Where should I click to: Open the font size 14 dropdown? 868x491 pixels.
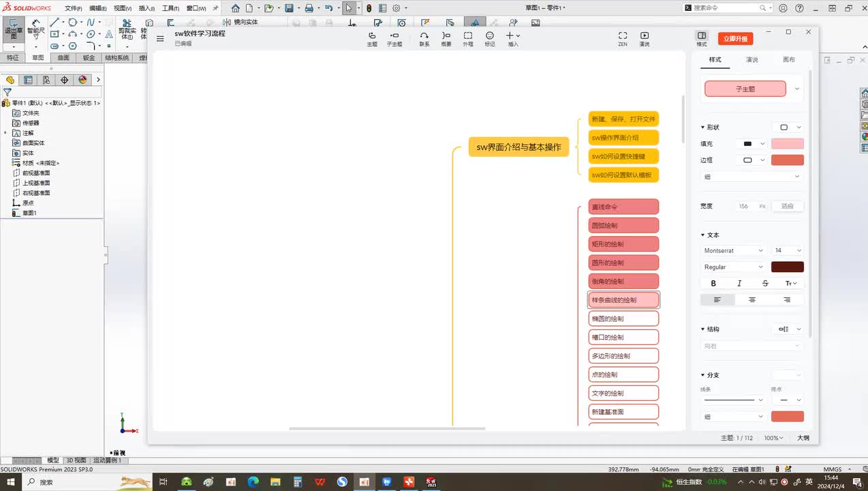[x=787, y=250]
